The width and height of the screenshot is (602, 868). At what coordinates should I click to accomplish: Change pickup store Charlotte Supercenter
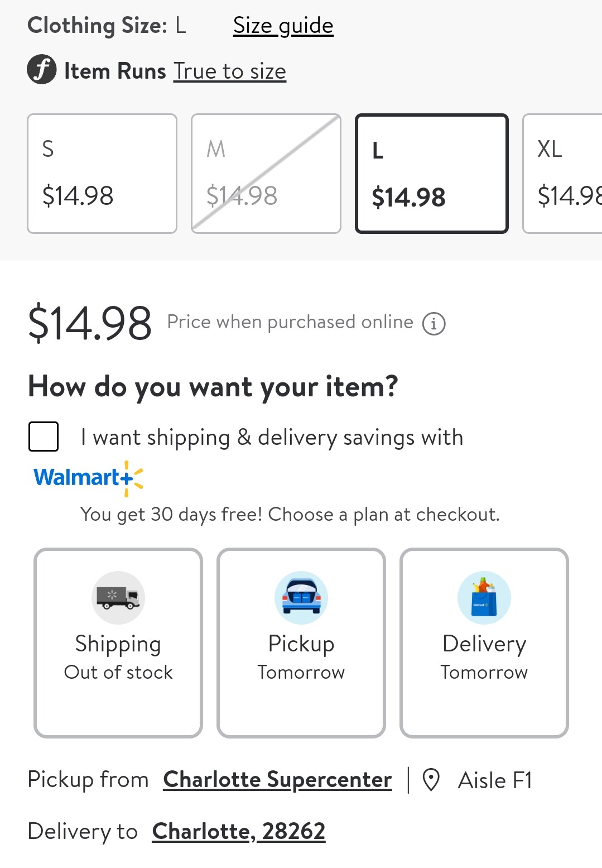(x=277, y=780)
